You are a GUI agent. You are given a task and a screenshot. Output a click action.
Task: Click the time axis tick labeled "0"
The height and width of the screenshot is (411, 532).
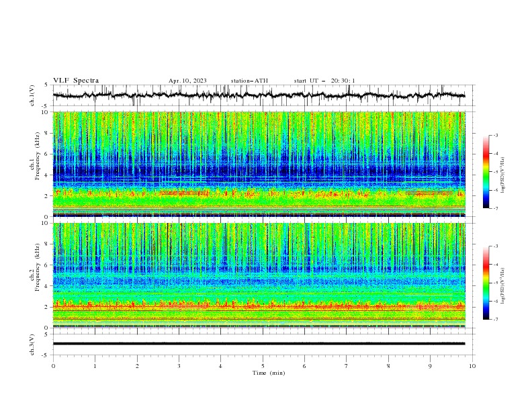click(x=53, y=366)
